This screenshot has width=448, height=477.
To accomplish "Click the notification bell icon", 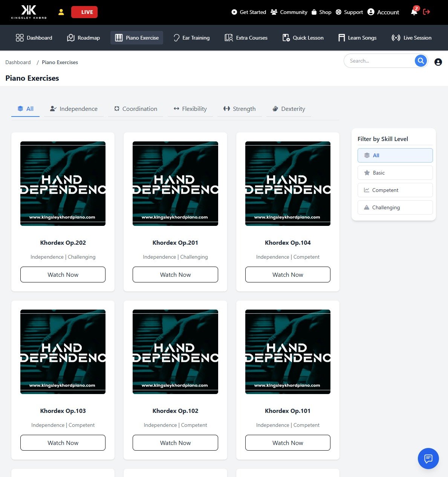I will (414, 12).
